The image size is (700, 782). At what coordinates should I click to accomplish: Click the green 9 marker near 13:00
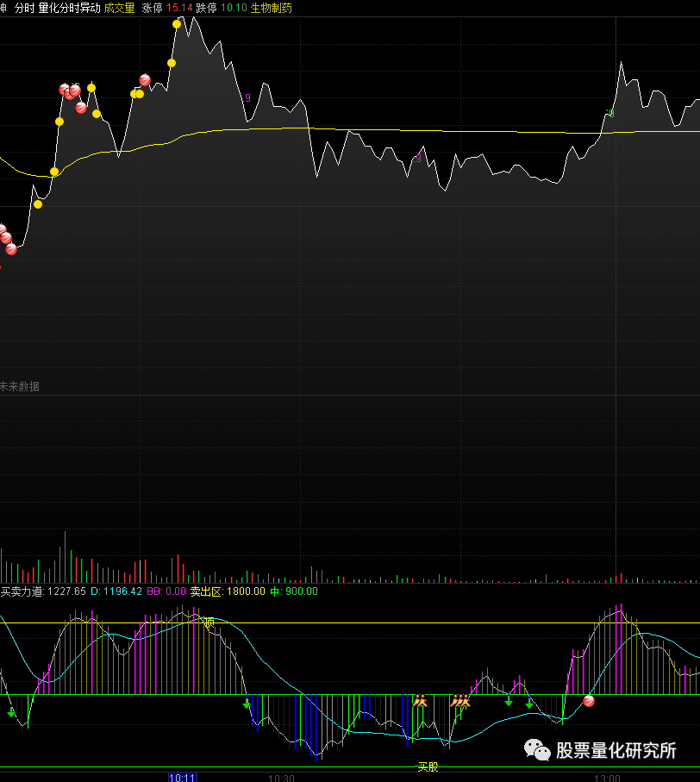coord(610,113)
